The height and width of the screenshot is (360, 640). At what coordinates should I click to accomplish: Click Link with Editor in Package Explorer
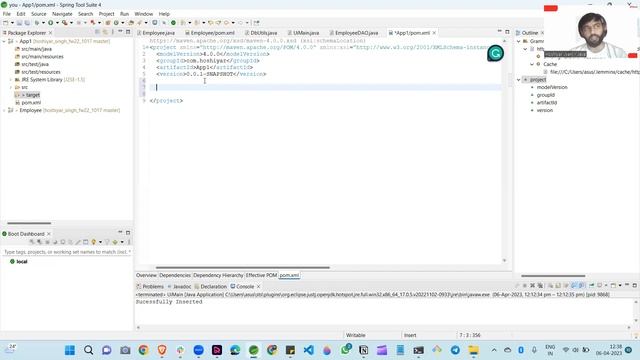[105, 32]
